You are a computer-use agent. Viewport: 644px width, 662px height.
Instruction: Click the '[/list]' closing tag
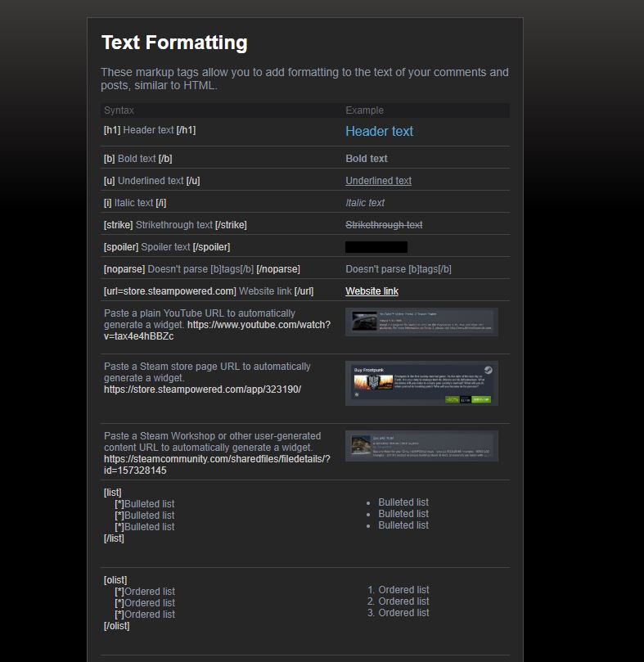tap(114, 538)
